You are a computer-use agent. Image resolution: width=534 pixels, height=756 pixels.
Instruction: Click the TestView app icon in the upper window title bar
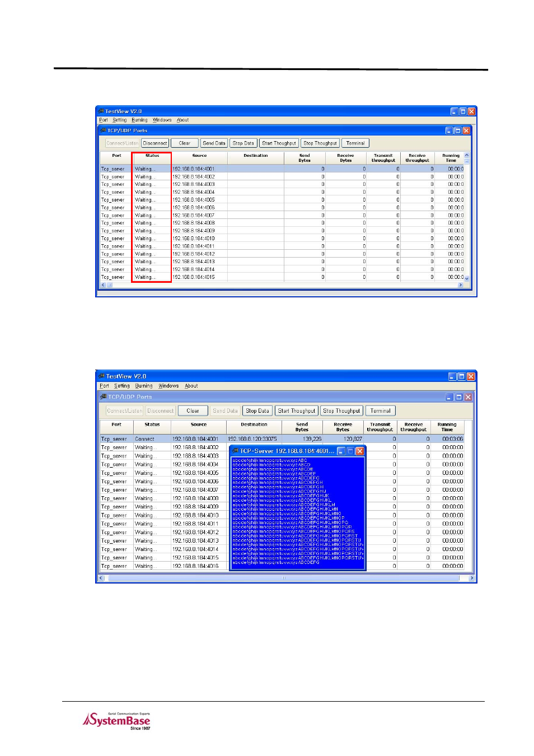point(101,111)
